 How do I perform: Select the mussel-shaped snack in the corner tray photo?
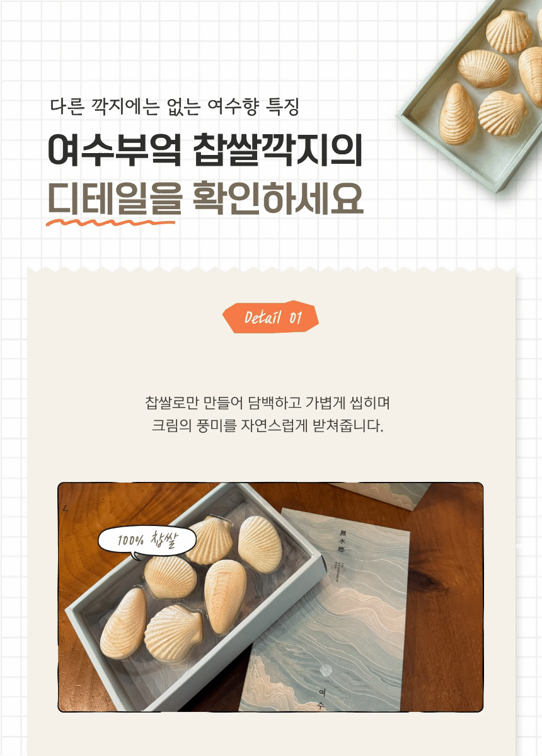click(457, 113)
